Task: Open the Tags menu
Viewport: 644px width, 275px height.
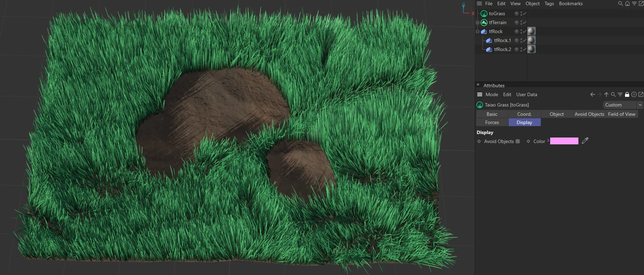Action: pos(549,4)
